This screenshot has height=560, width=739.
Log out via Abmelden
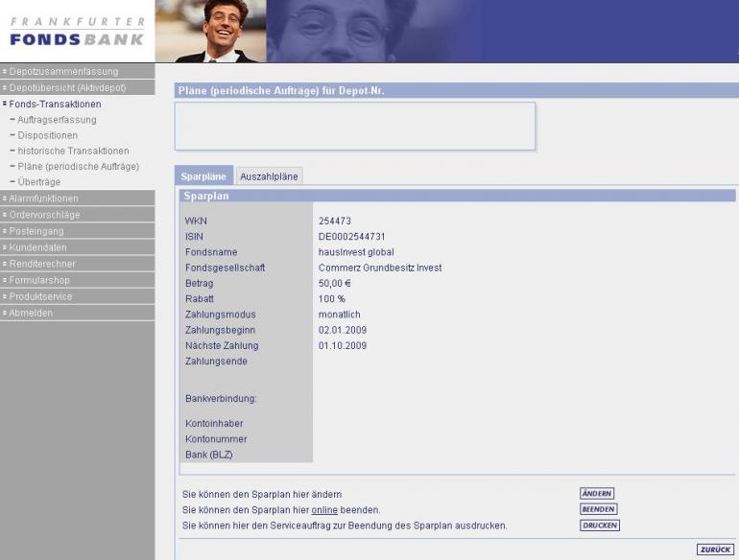tap(78, 313)
